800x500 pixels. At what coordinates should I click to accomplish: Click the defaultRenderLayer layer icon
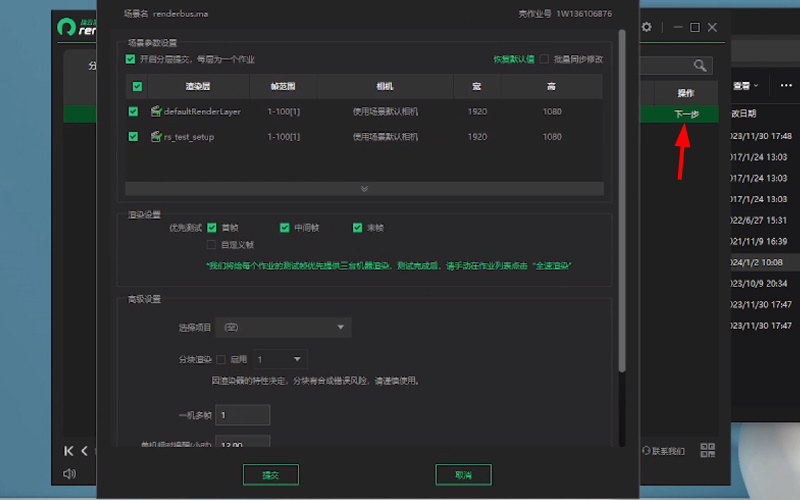coord(156,111)
